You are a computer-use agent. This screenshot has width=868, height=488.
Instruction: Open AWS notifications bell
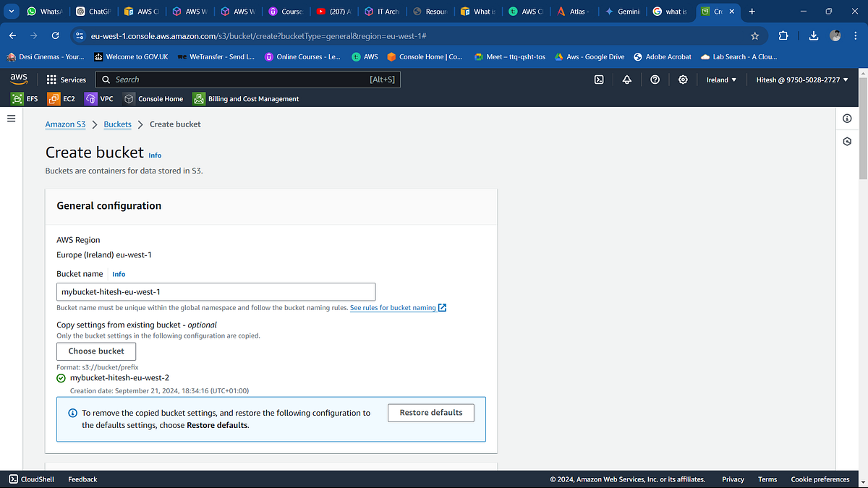click(626, 80)
